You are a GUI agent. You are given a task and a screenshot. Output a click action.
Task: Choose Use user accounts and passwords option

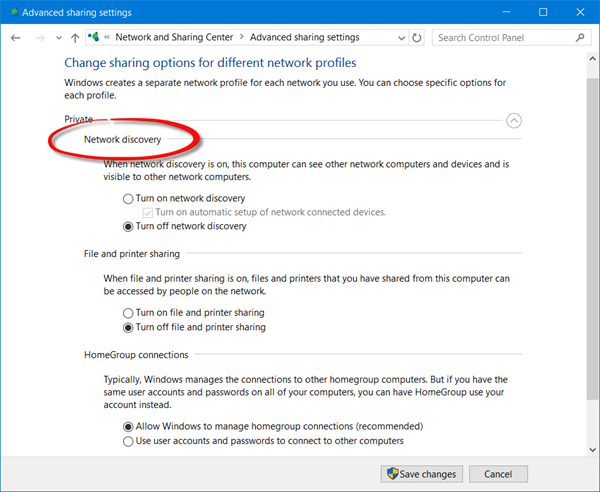point(128,441)
